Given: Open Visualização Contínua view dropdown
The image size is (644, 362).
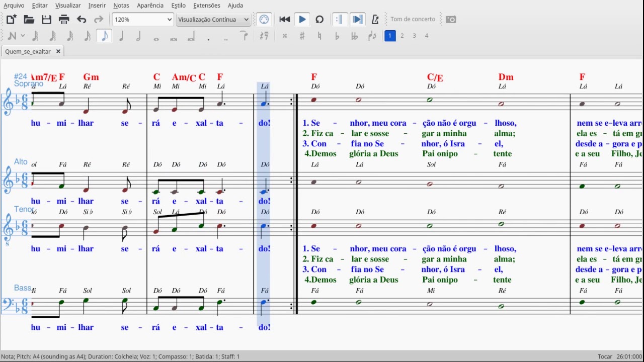Looking at the screenshot, I should [213, 20].
